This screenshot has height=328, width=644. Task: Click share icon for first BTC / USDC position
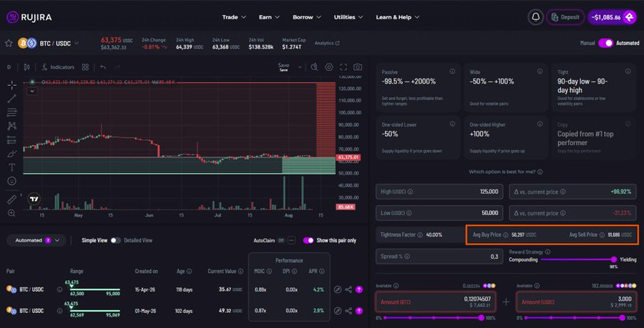pos(348,289)
